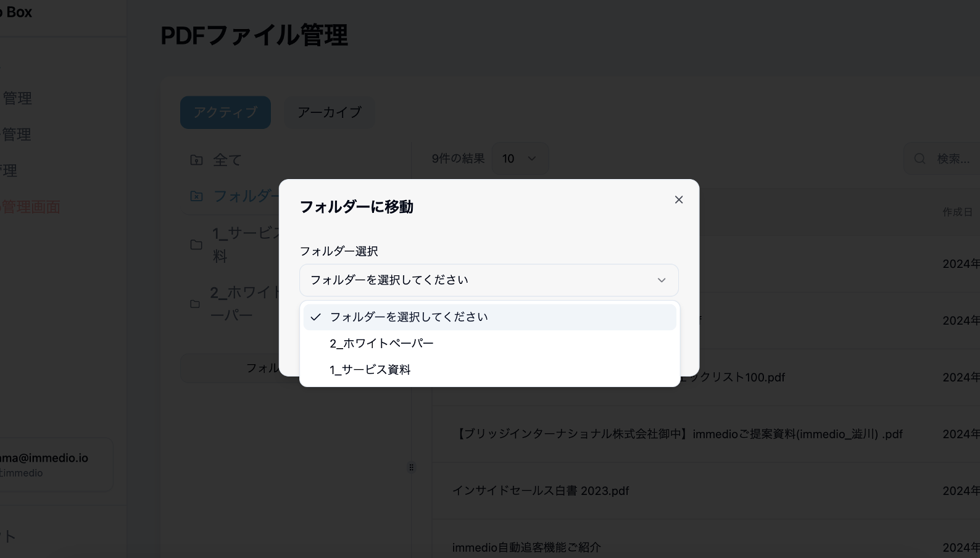Viewport: 980px width, 558px height.
Task: Click the folder selection combo box
Action: pos(481,280)
